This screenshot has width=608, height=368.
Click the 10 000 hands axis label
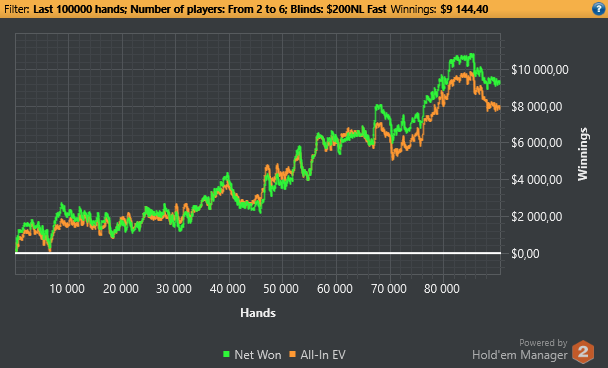point(67,289)
